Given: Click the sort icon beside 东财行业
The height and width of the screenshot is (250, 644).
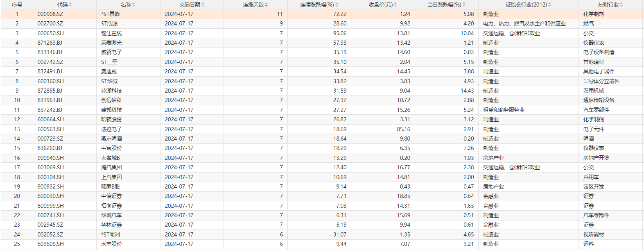Looking at the screenshot, I should coord(621,5).
